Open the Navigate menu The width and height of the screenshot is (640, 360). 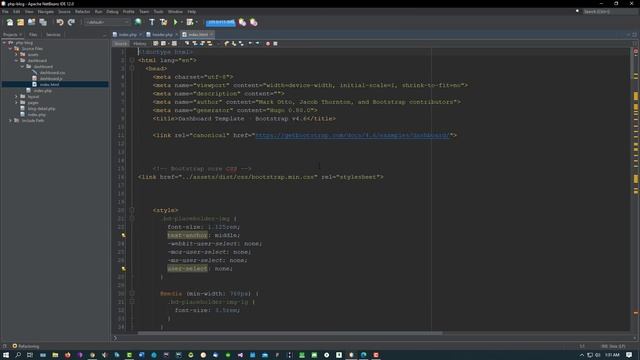(x=46, y=11)
